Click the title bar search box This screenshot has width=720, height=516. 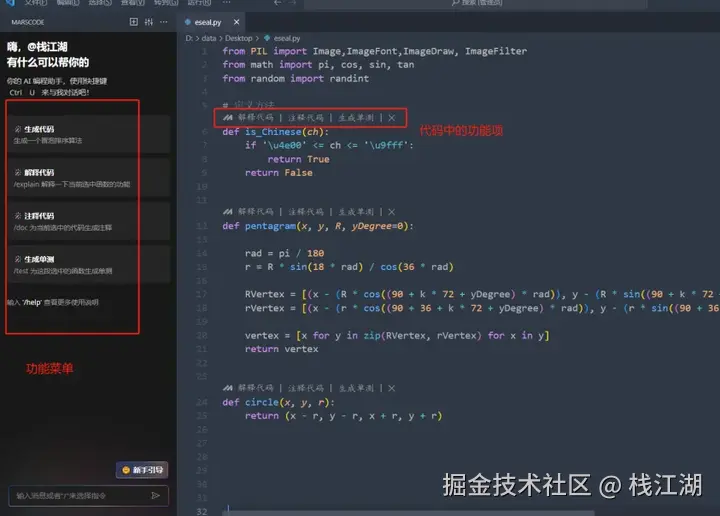476,3
